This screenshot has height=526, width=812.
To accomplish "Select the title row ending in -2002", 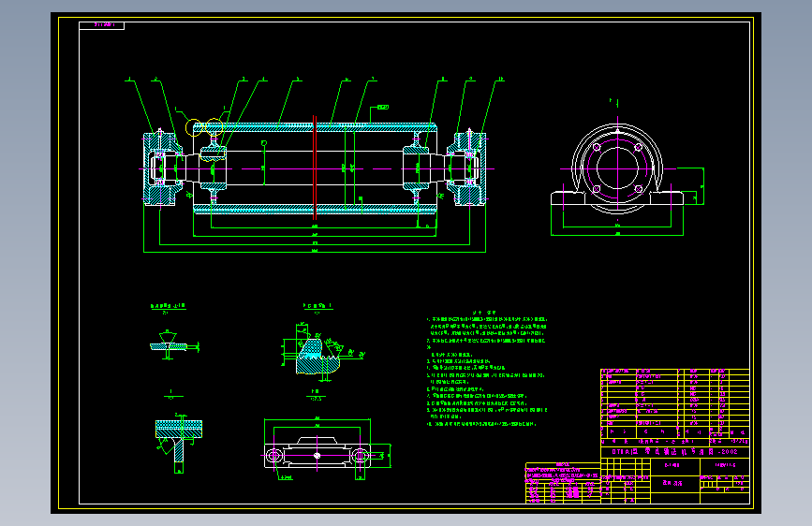I will click(x=674, y=451).
